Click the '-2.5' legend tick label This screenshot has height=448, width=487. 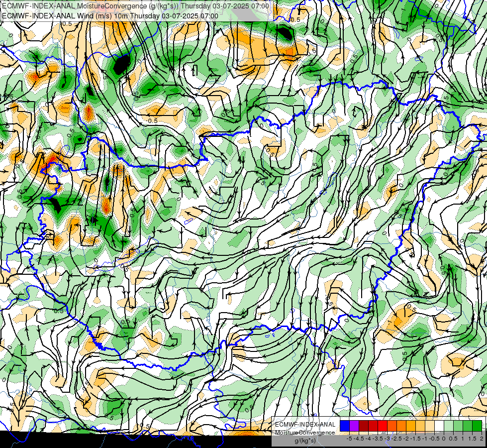tap(396, 439)
